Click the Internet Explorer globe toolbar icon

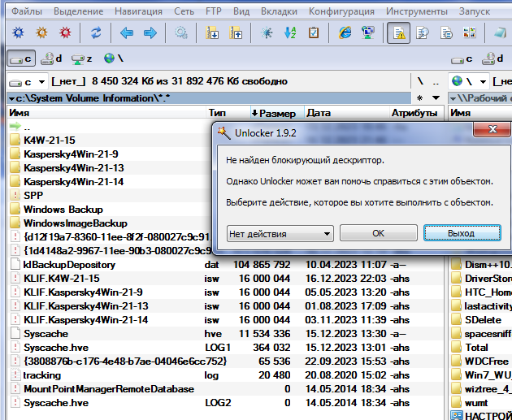[345, 33]
